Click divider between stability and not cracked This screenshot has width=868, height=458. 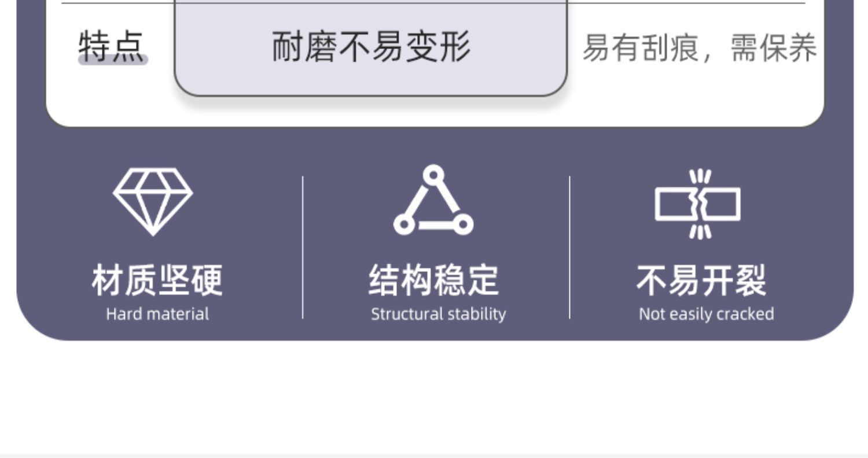[569, 248]
